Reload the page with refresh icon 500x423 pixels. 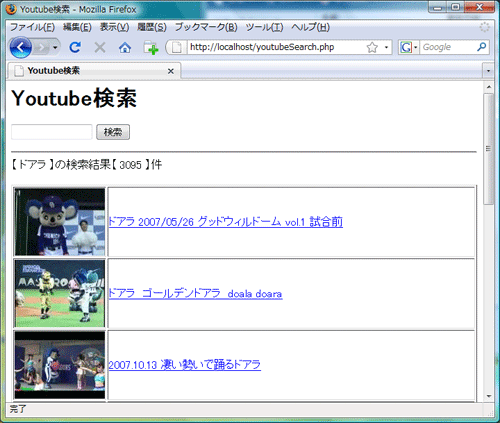coord(75,47)
